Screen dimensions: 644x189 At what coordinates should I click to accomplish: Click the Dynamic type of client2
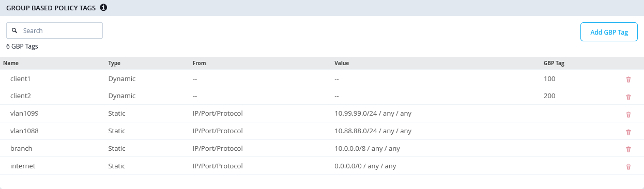click(122, 96)
